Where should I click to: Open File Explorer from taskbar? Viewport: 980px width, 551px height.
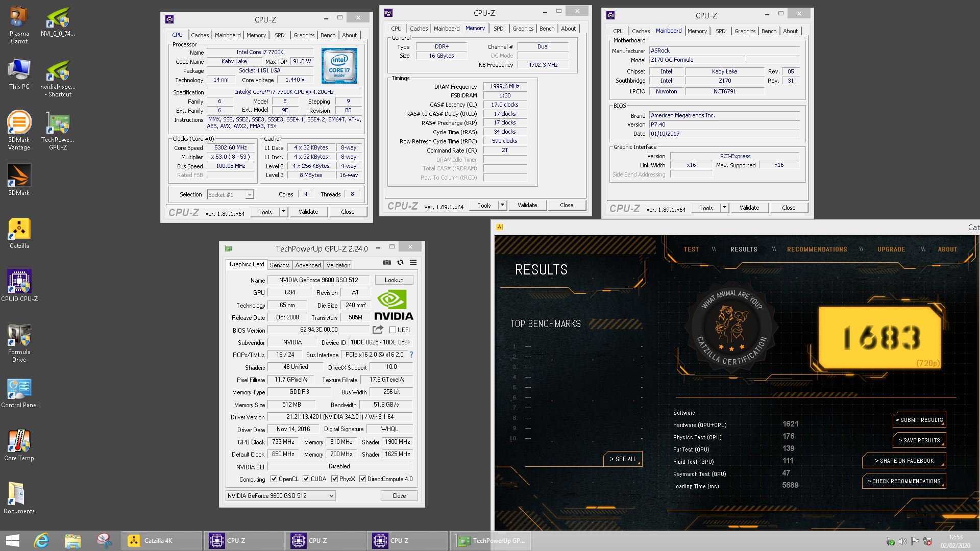(x=73, y=541)
